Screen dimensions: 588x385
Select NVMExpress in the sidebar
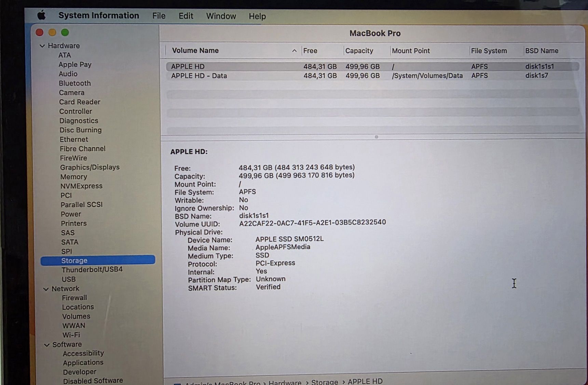81,186
